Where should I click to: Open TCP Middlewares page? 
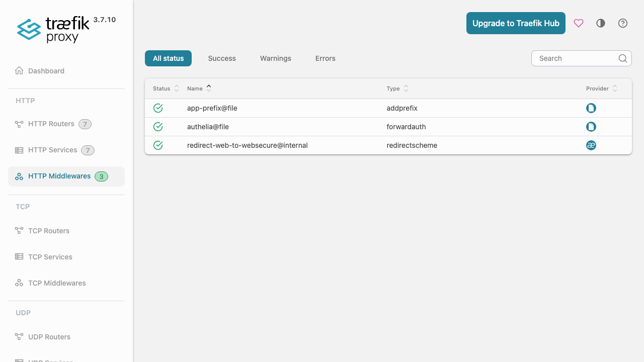coord(66,283)
